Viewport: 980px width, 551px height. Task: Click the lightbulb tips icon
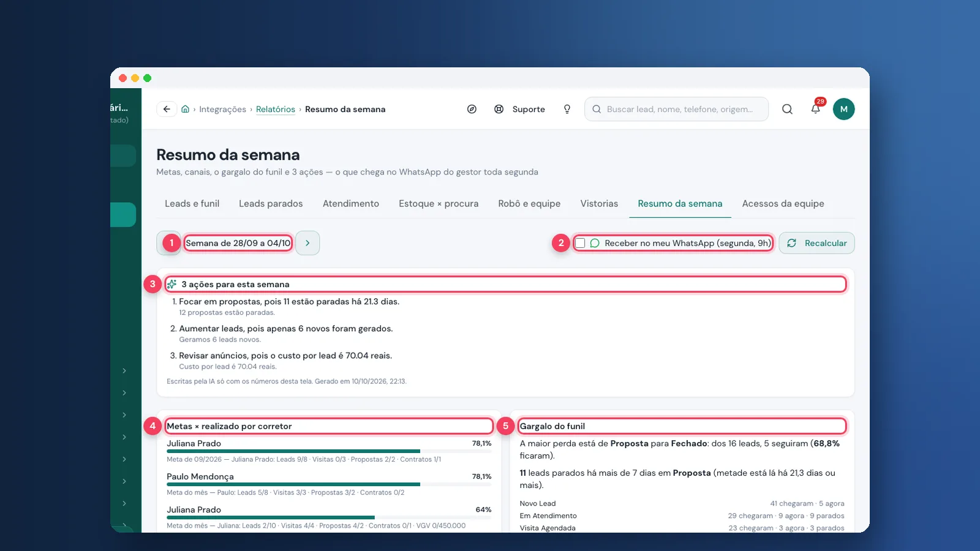[x=567, y=109]
